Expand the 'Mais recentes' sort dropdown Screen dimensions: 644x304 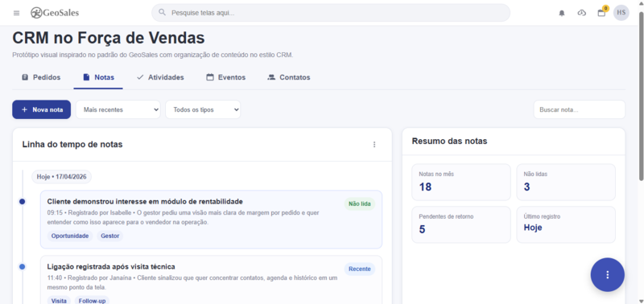(118, 109)
